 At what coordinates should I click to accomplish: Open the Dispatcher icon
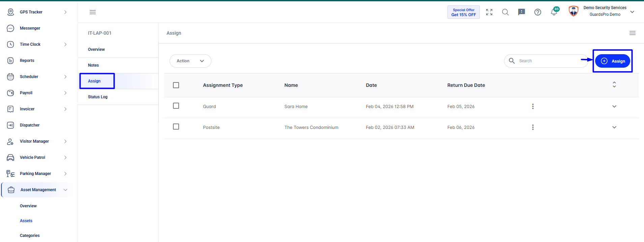[10, 125]
